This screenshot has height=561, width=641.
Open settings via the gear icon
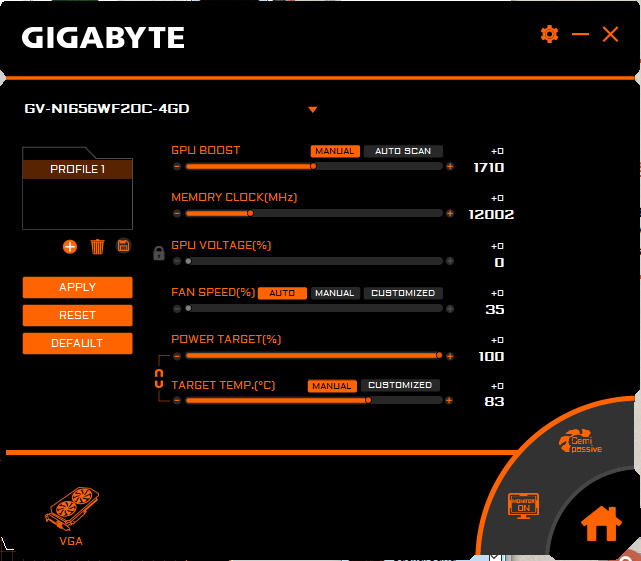[549, 34]
